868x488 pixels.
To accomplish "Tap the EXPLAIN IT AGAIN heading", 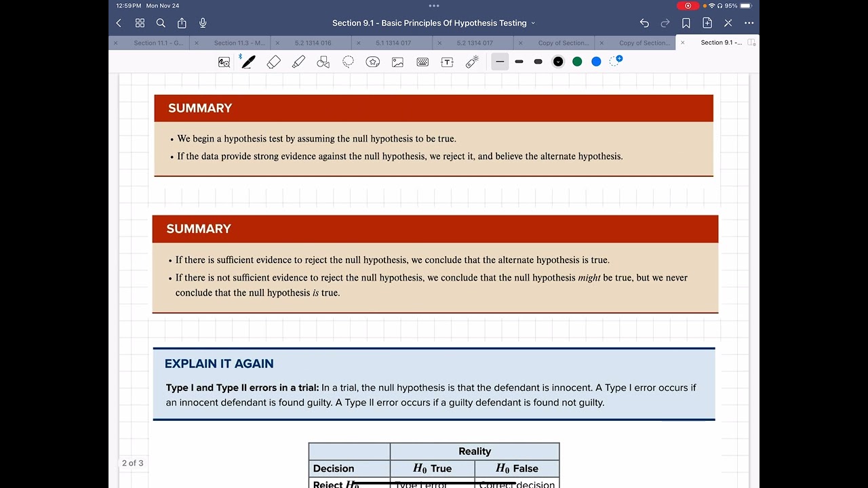I will [x=219, y=364].
